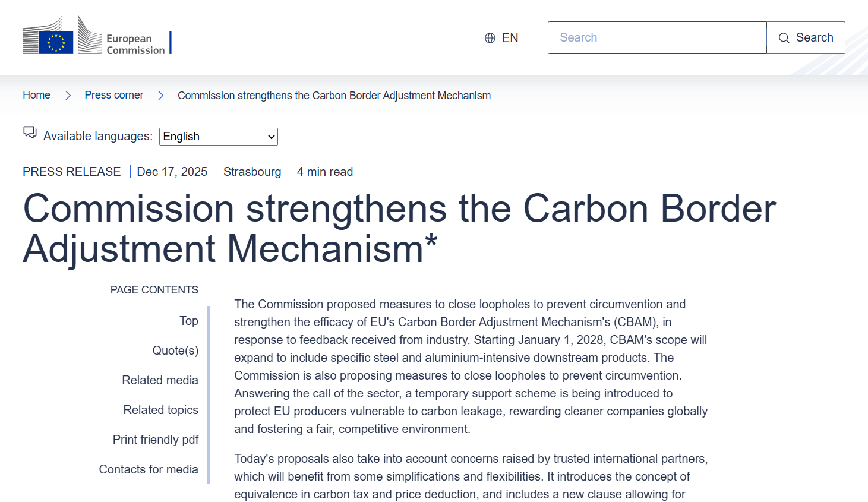Open the EN language selector

coord(502,38)
